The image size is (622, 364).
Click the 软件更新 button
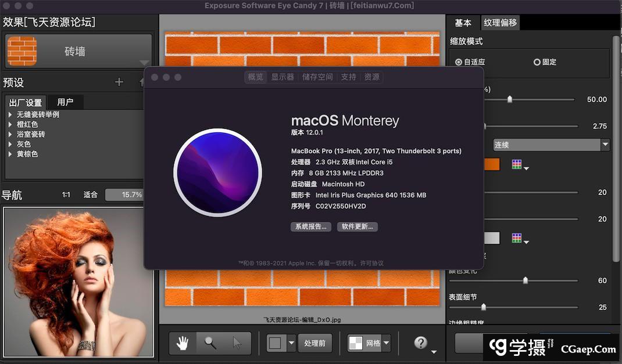click(x=356, y=226)
